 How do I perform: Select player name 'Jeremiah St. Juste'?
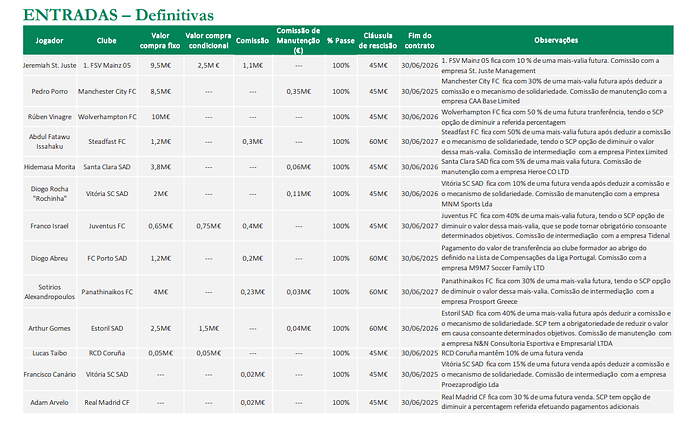tap(49, 66)
